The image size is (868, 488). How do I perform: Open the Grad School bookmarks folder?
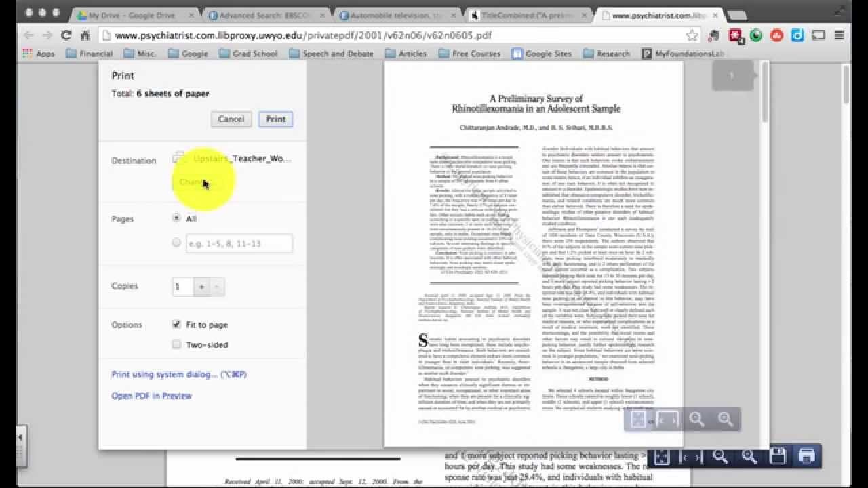tap(248, 54)
